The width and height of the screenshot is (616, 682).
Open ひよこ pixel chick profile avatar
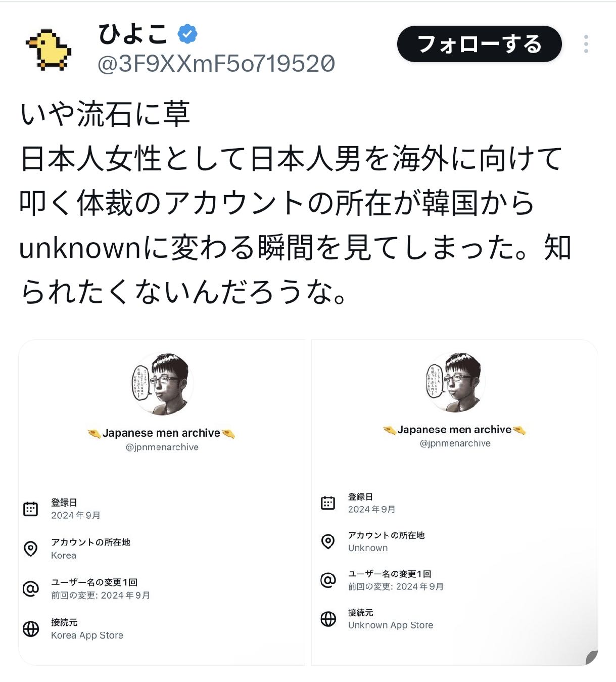point(49,49)
